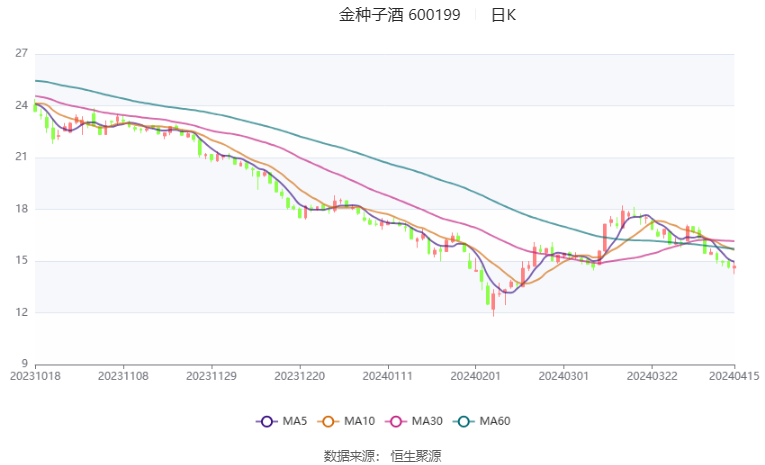Hide the MA30 series via its label
Screen dimensions: 765x465
pyautogui.click(x=427, y=421)
